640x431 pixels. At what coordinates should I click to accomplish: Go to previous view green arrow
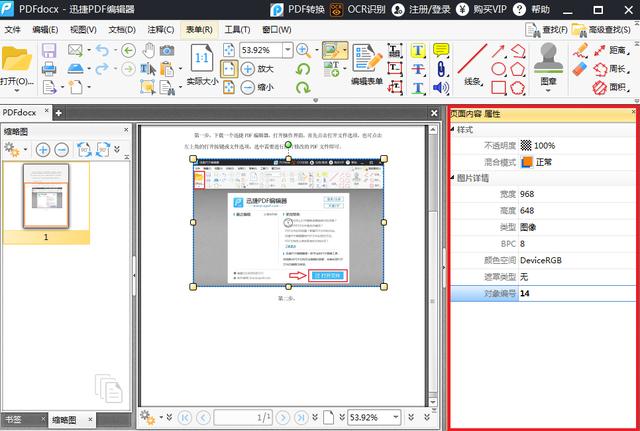pos(129,51)
